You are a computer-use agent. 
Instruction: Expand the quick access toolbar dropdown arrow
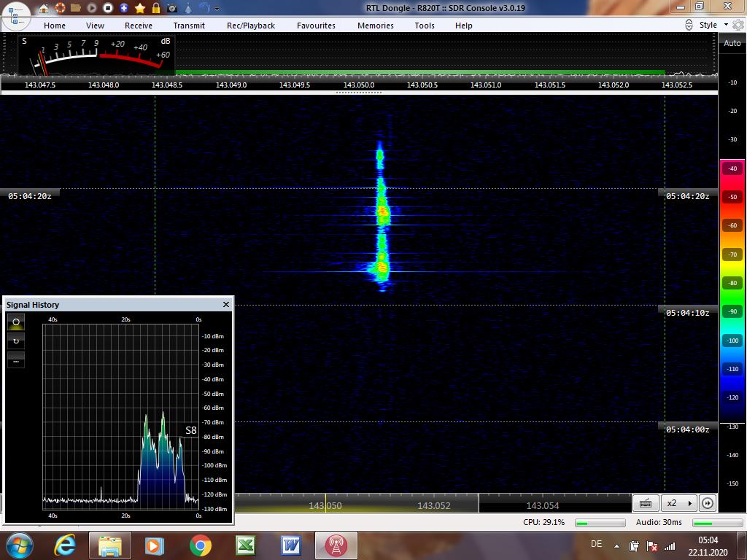(217, 9)
